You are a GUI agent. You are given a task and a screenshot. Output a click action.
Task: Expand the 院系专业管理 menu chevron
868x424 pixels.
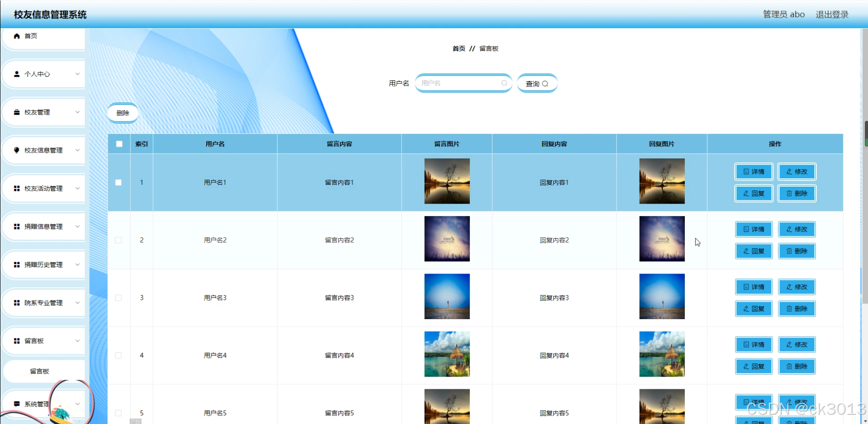(78, 303)
